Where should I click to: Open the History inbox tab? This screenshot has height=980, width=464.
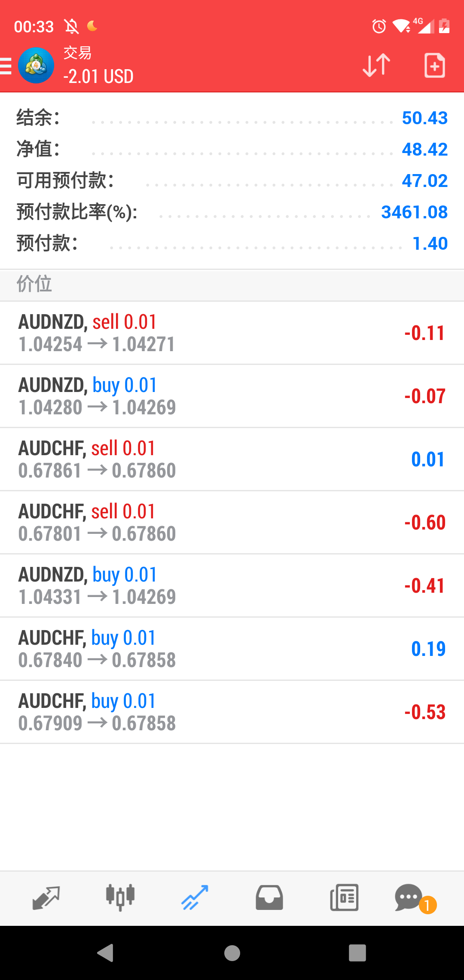click(269, 897)
